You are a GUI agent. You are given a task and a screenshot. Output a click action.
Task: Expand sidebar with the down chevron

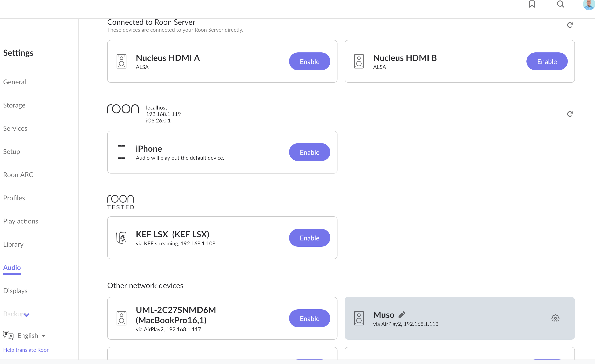[x=27, y=315]
